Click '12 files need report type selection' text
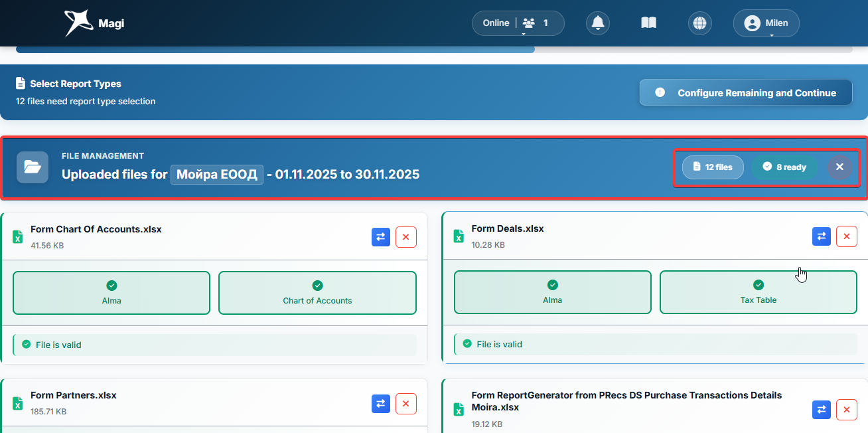The height and width of the screenshot is (433, 868). pos(86,102)
